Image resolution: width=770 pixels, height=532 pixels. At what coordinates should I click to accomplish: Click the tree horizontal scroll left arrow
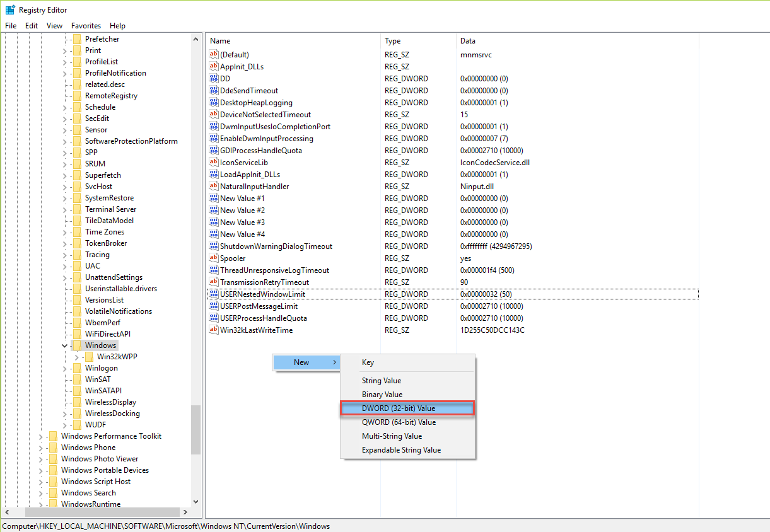coord(6,512)
